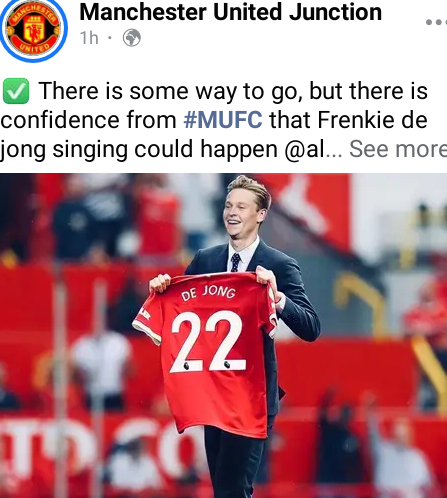Click the number 22 on the shirt
Screen dimensions: 447x498
click(208, 341)
